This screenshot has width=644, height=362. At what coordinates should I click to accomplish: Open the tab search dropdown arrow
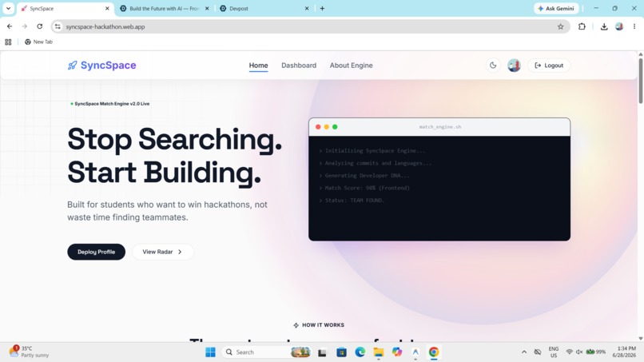pos(8,9)
